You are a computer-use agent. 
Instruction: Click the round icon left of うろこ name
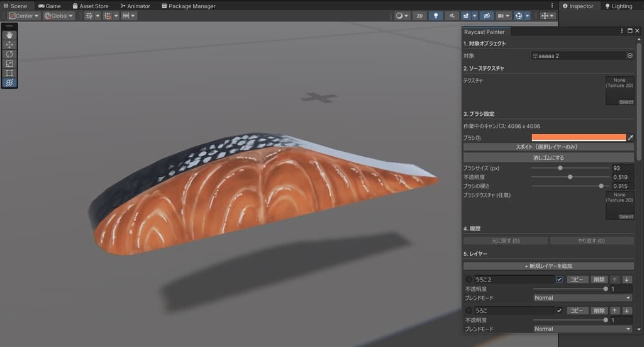pyautogui.click(x=469, y=311)
